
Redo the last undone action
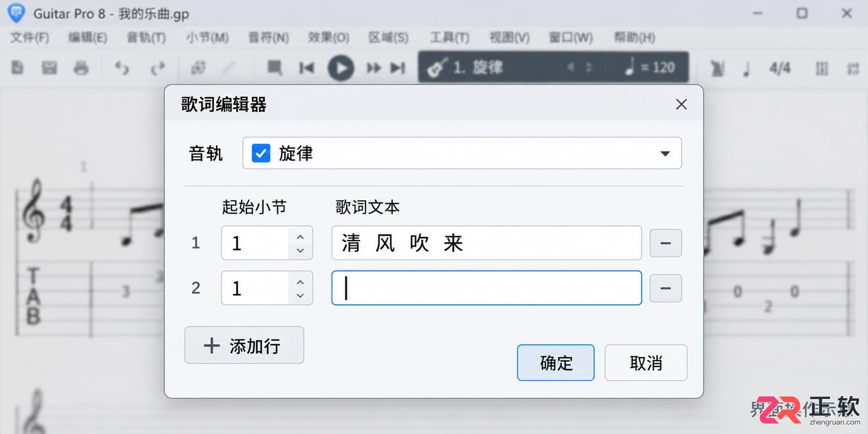click(x=158, y=68)
